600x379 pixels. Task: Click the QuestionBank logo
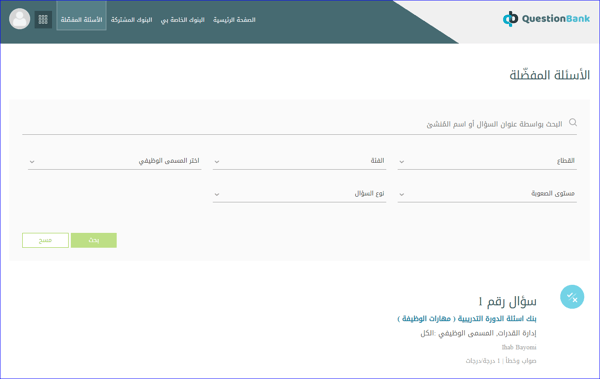[546, 19]
